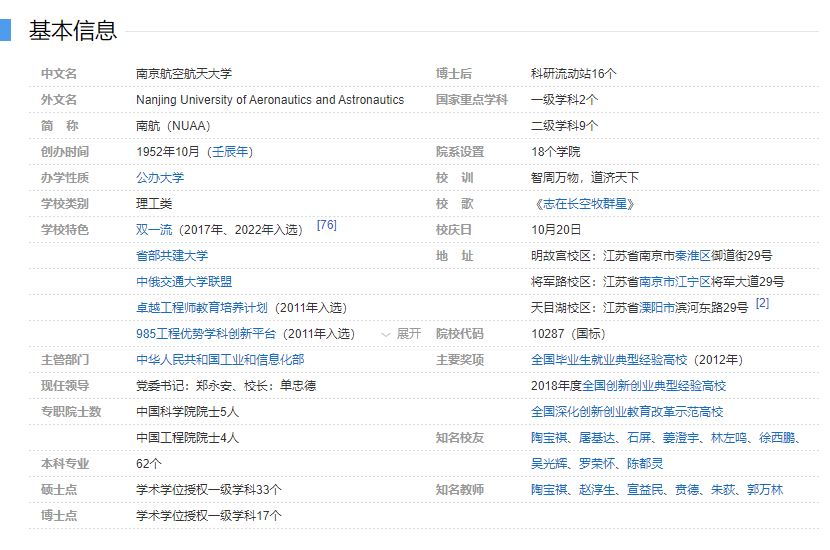
Task: Open the 壬辰年 link
Action: 230,152
